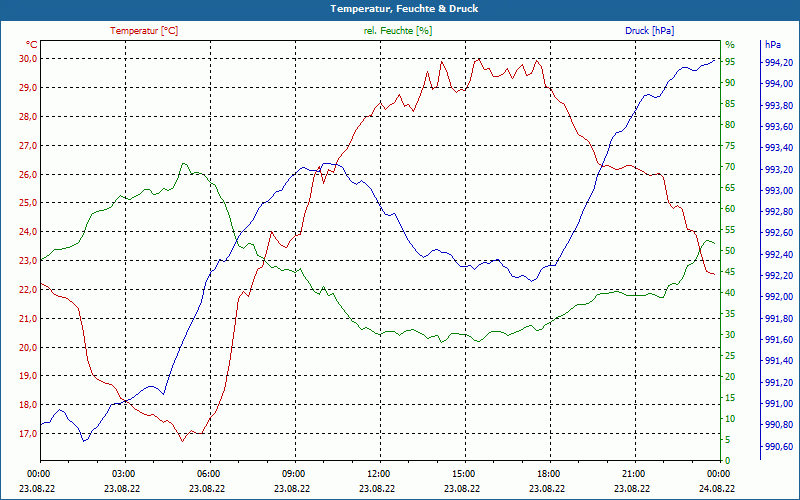800x500 pixels.
Task: Click the 15 humidity axis tick label
Action: tap(730, 398)
